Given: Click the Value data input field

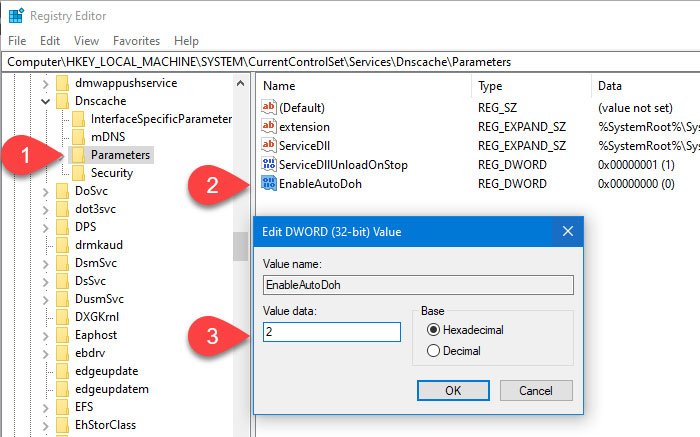Looking at the screenshot, I should pyautogui.click(x=332, y=331).
